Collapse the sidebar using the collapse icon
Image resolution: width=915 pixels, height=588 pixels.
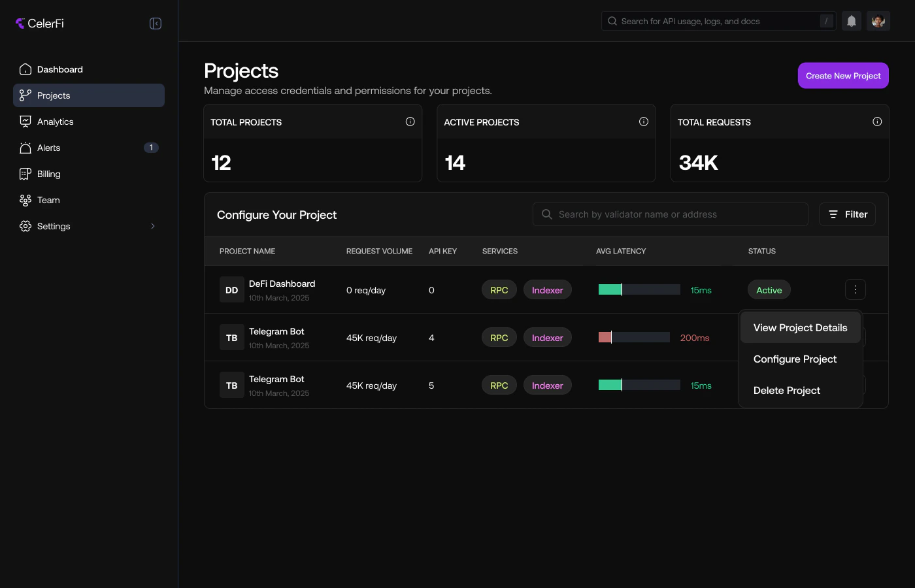156,23
